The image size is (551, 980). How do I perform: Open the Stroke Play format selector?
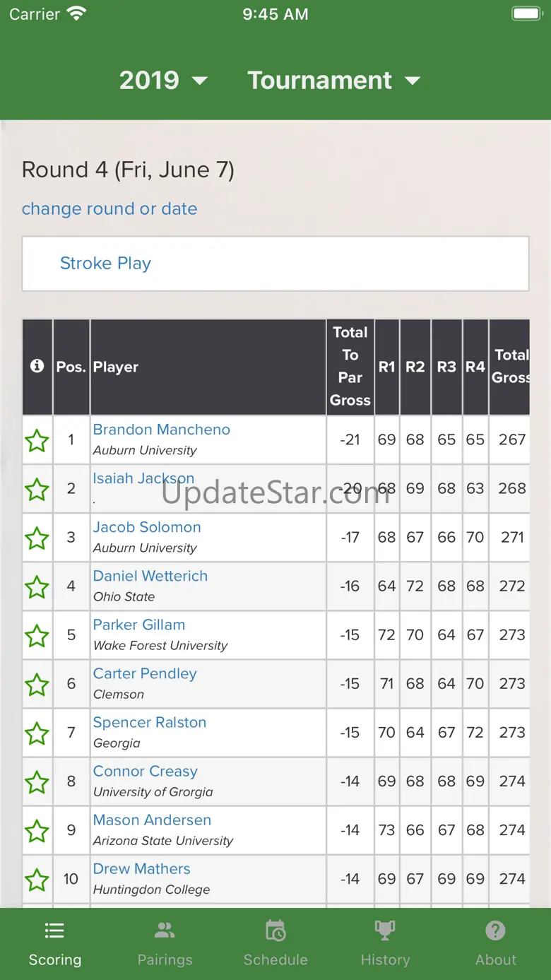106,264
